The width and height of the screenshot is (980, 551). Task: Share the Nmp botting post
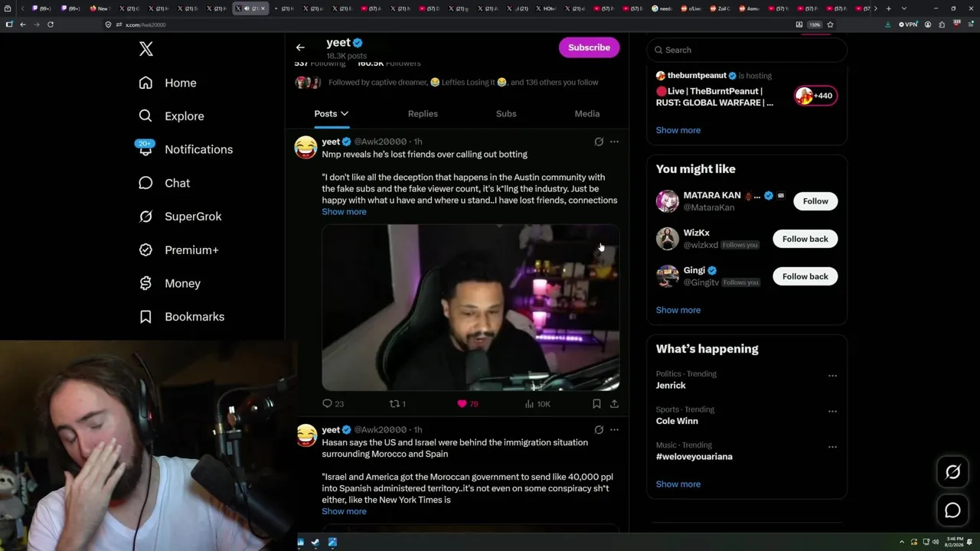614,403
